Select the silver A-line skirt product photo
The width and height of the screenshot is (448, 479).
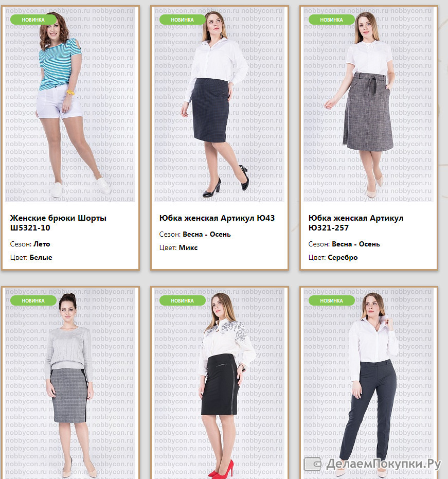[368, 104]
